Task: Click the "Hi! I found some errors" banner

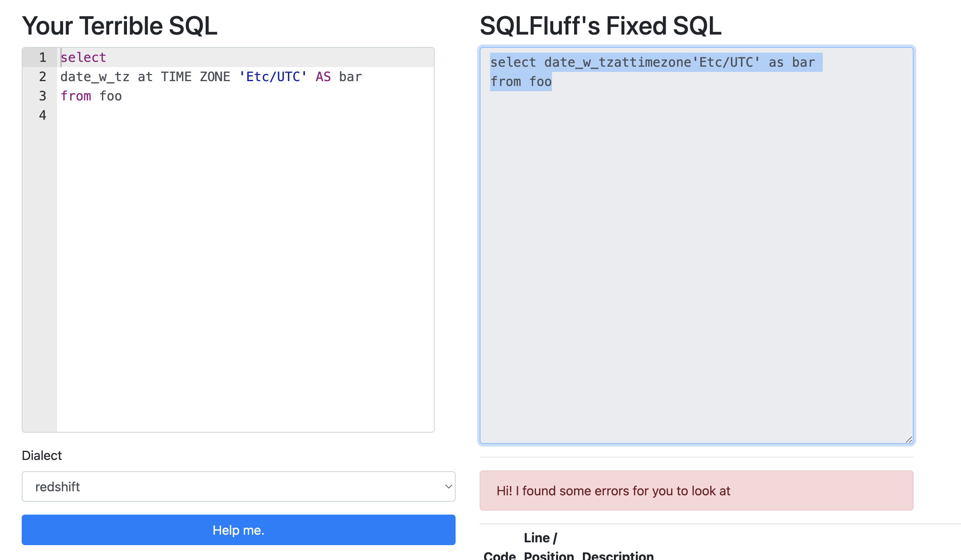Action: pyautogui.click(x=697, y=491)
